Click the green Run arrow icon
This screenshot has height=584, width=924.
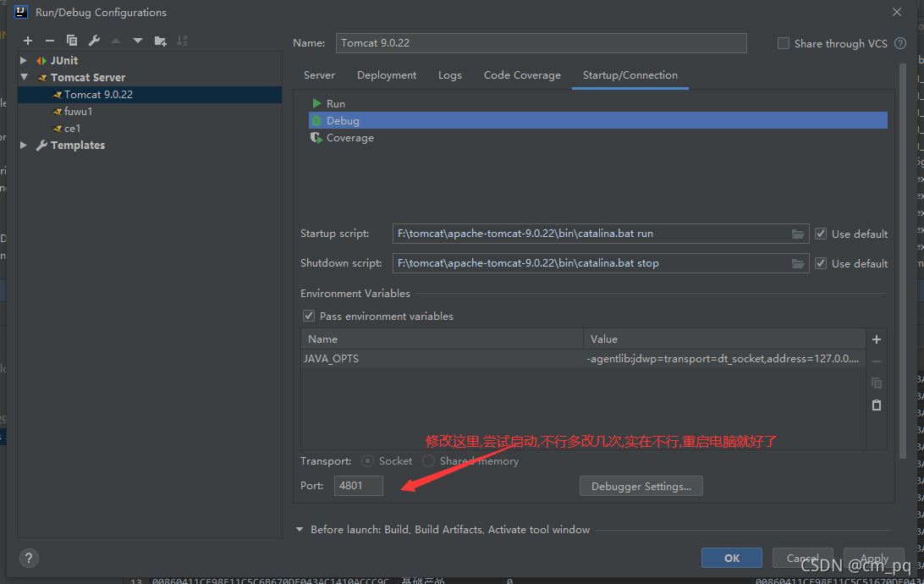pyautogui.click(x=316, y=104)
